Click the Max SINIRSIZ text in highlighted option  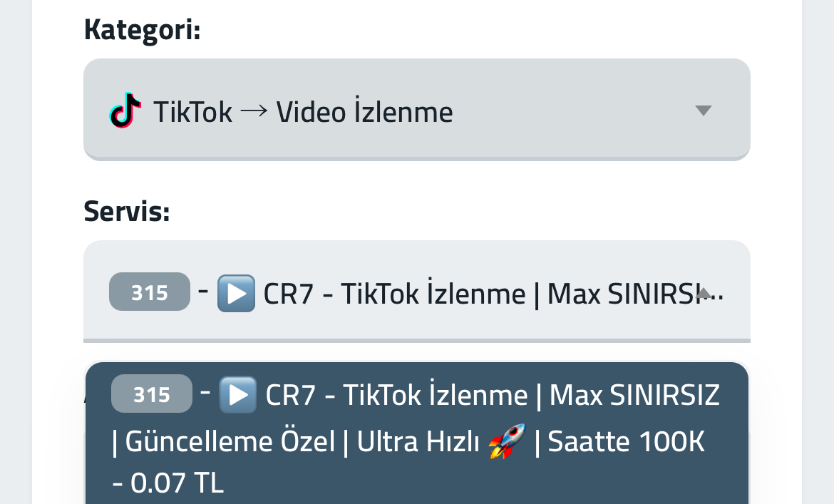pyautogui.click(x=634, y=395)
